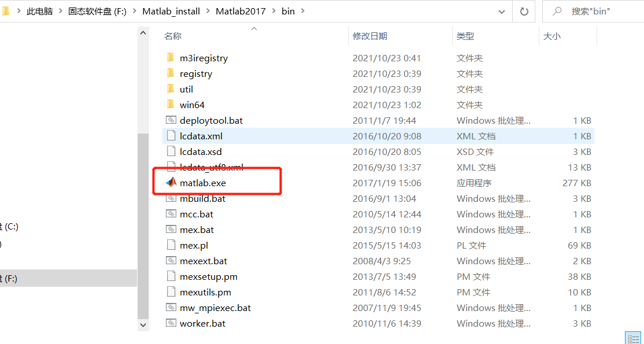
Task: Click the worker.bat batch file icon
Action: pyautogui.click(x=171, y=323)
